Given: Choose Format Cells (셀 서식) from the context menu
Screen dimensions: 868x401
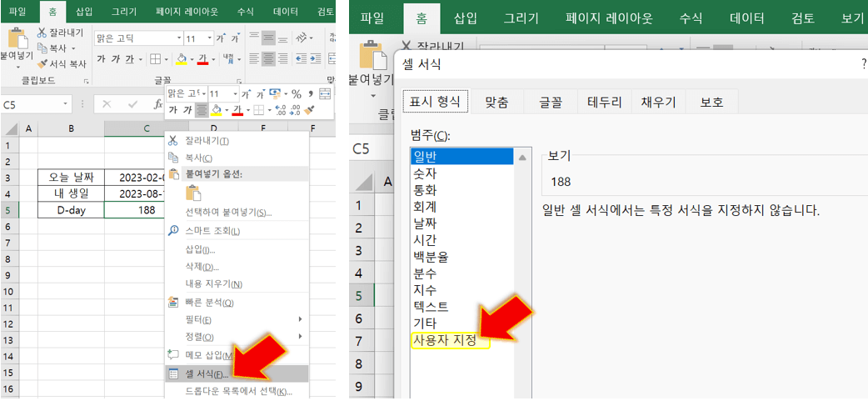Looking at the screenshot, I should tap(237, 373).
